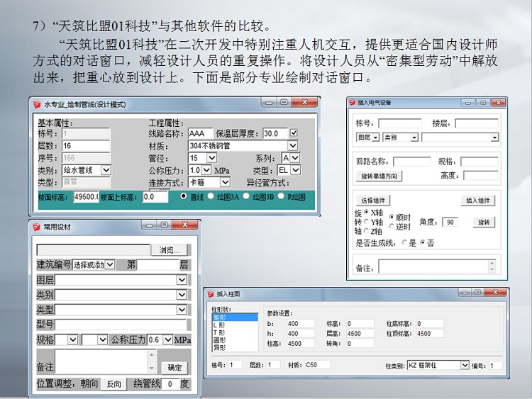
Task: Select 否 for 是否生成线
Action: (x=423, y=242)
